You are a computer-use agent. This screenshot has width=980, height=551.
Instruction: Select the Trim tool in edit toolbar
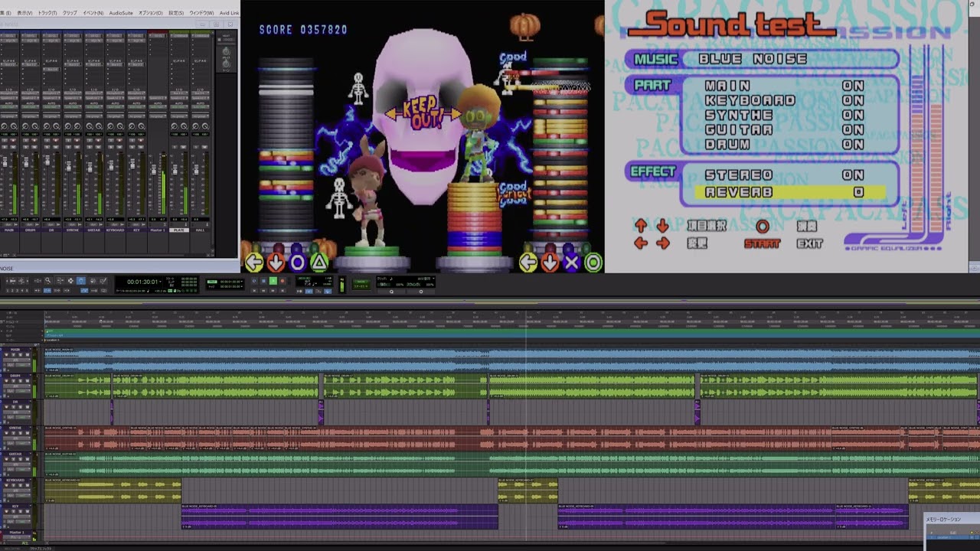pos(60,281)
